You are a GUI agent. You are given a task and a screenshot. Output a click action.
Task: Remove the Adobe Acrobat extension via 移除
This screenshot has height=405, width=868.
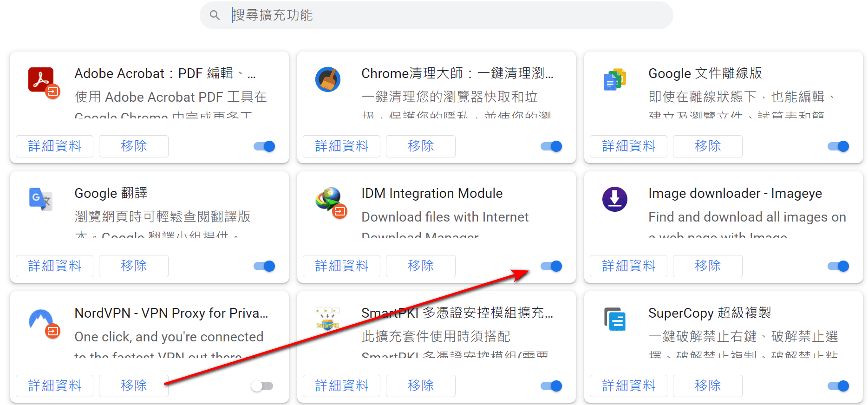click(134, 146)
